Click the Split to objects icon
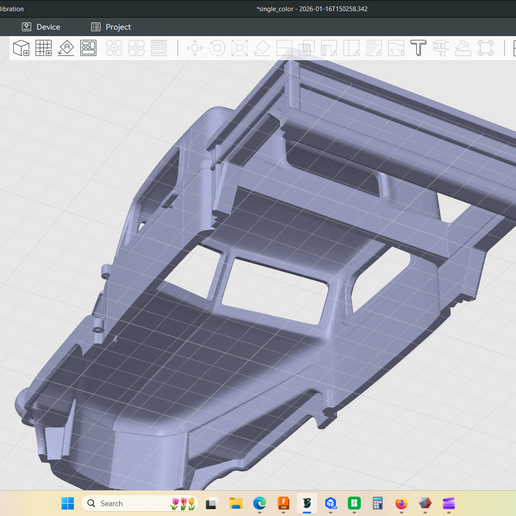Screen dimensions: 516x516 click(114, 48)
